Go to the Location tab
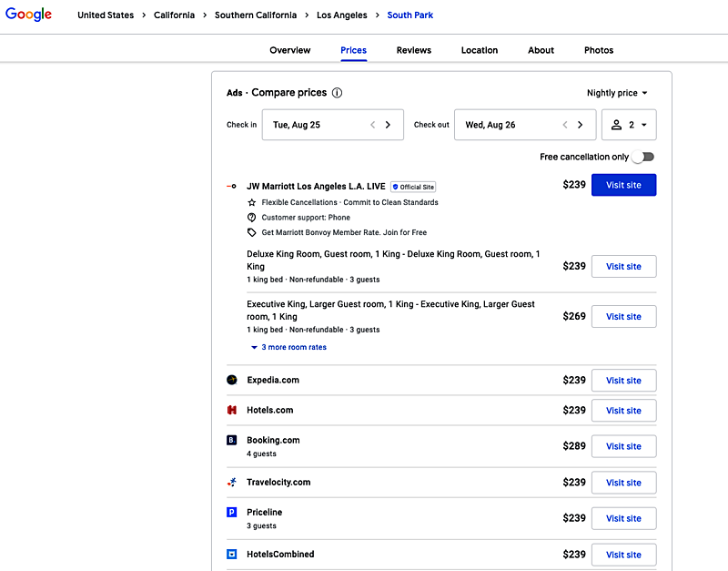The height and width of the screenshot is (571, 728). click(x=480, y=50)
